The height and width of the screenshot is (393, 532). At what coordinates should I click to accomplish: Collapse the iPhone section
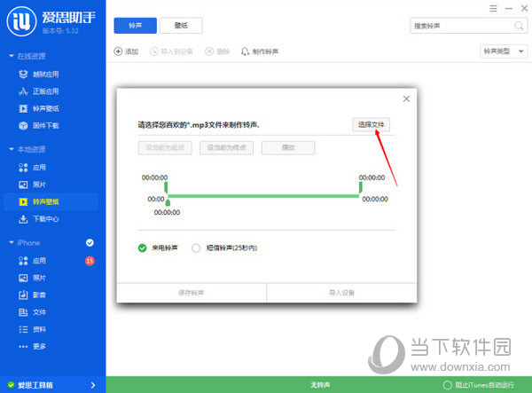pos(12,243)
